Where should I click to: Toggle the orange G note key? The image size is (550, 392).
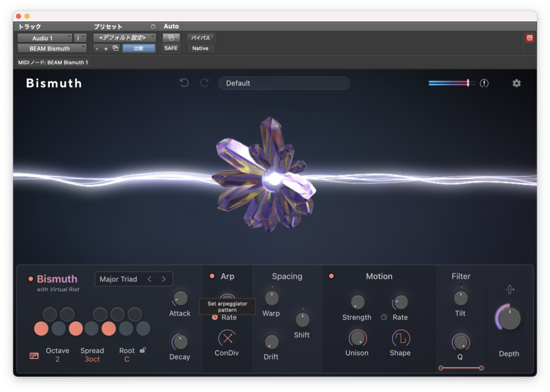[x=108, y=329]
